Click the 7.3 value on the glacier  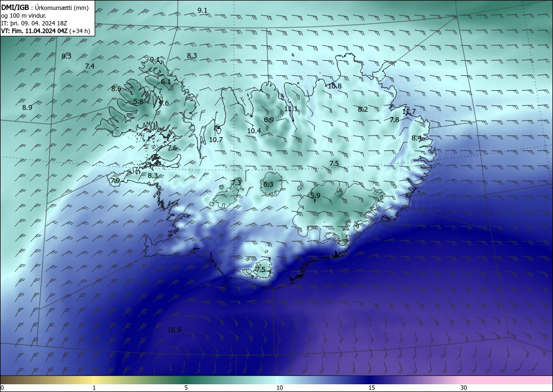236,182
